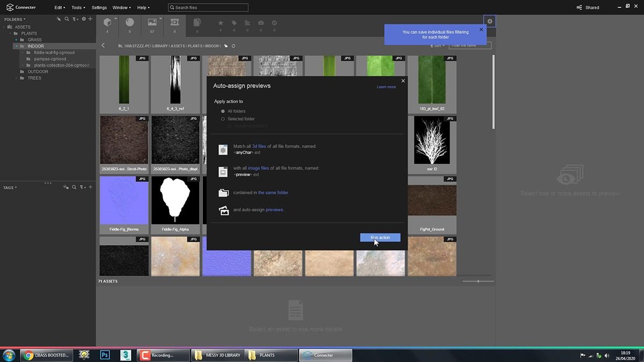The width and height of the screenshot is (644, 362).
Task: Add a new tag with plus icon
Action: click(x=90, y=187)
